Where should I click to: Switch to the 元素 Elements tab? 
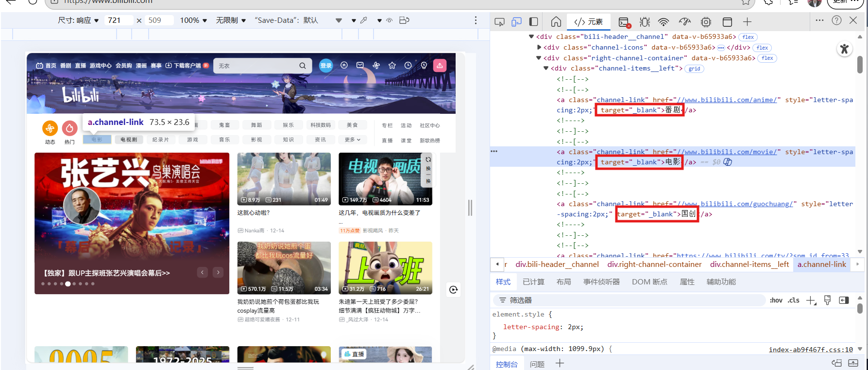[588, 22]
